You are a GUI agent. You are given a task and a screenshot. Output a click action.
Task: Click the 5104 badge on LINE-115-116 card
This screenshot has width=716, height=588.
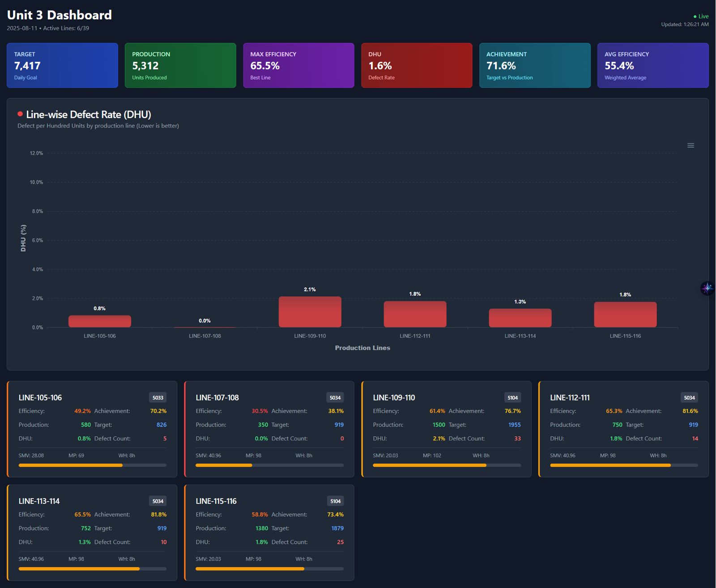coord(335,501)
